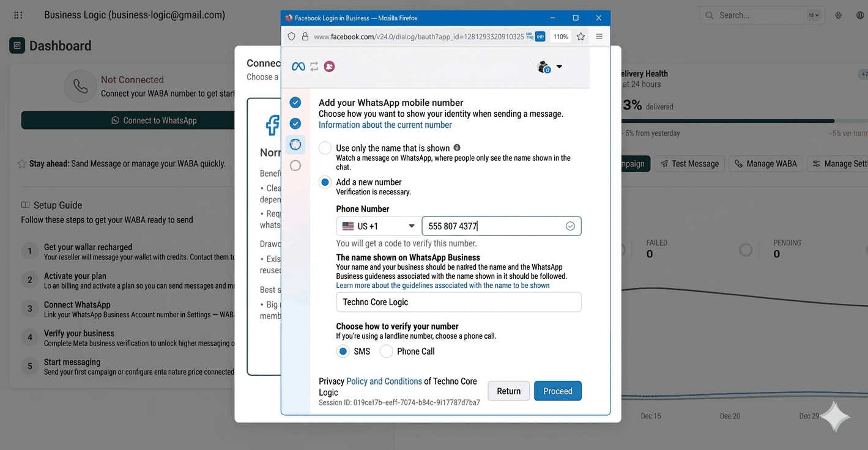Click the Meta infinity logo in the dialog
The image size is (868, 450).
[x=298, y=67]
